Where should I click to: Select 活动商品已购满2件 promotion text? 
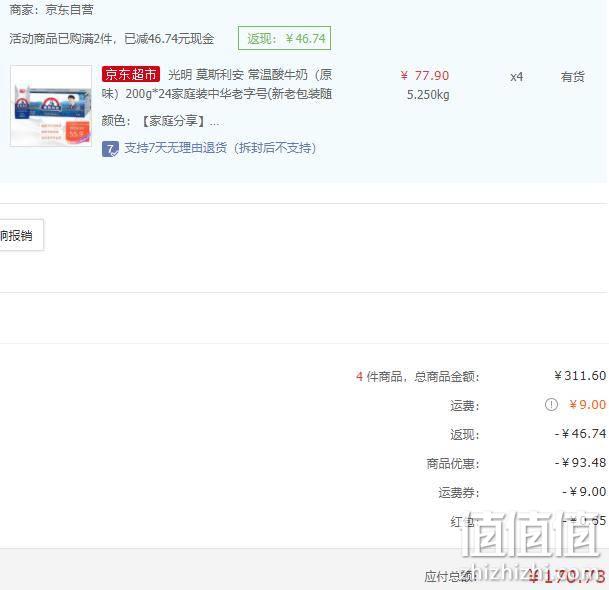click(x=111, y=38)
